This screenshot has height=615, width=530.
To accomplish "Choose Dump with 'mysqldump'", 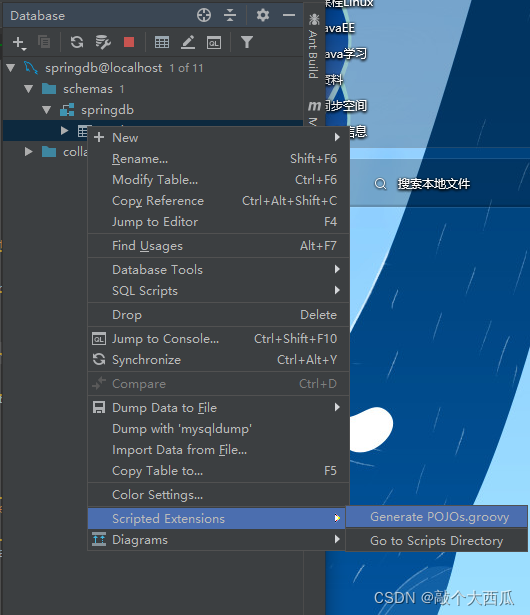I will (x=218, y=429).
